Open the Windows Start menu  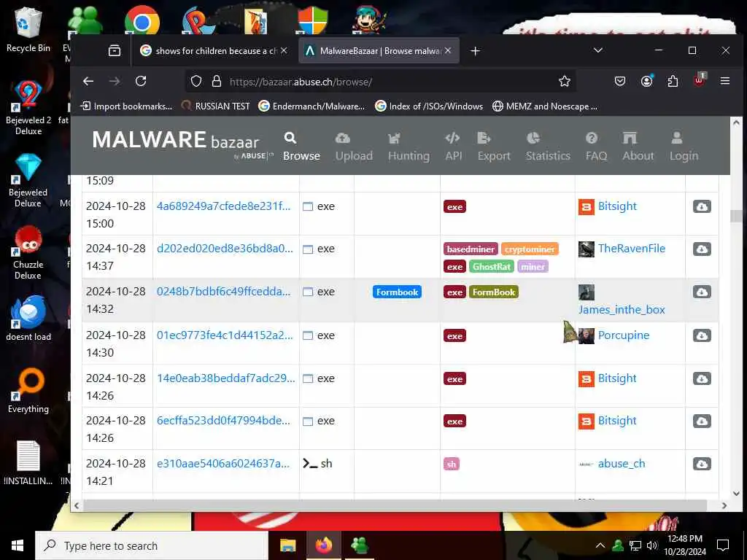pyautogui.click(x=18, y=545)
